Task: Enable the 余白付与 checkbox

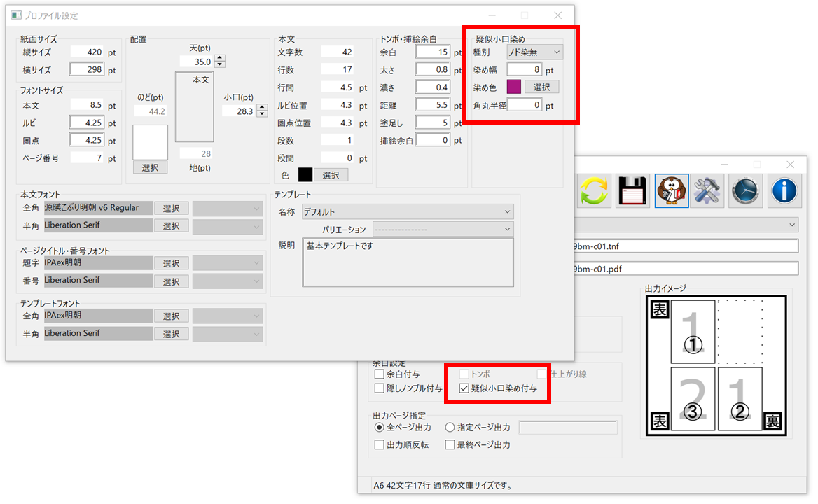Action: [380, 374]
